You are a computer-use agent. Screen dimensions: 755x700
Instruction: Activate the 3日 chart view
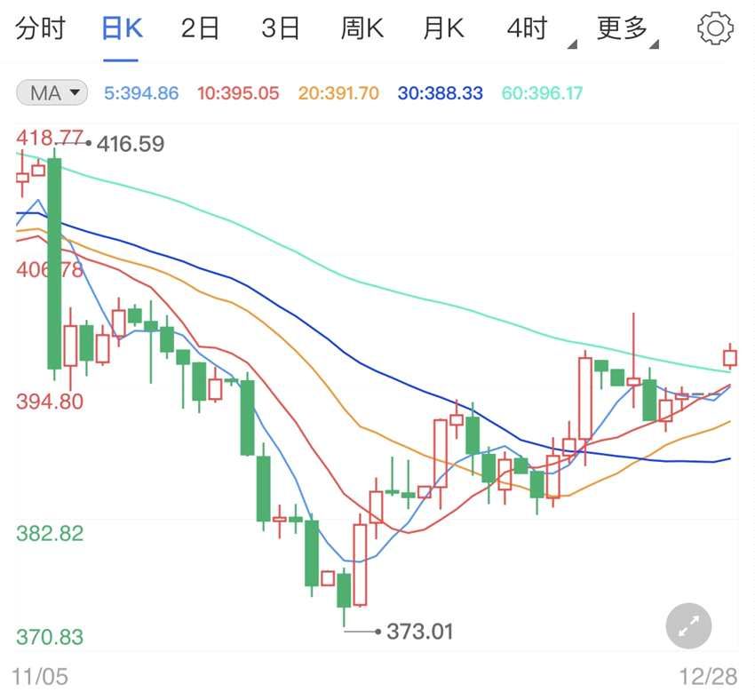pyautogui.click(x=281, y=28)
